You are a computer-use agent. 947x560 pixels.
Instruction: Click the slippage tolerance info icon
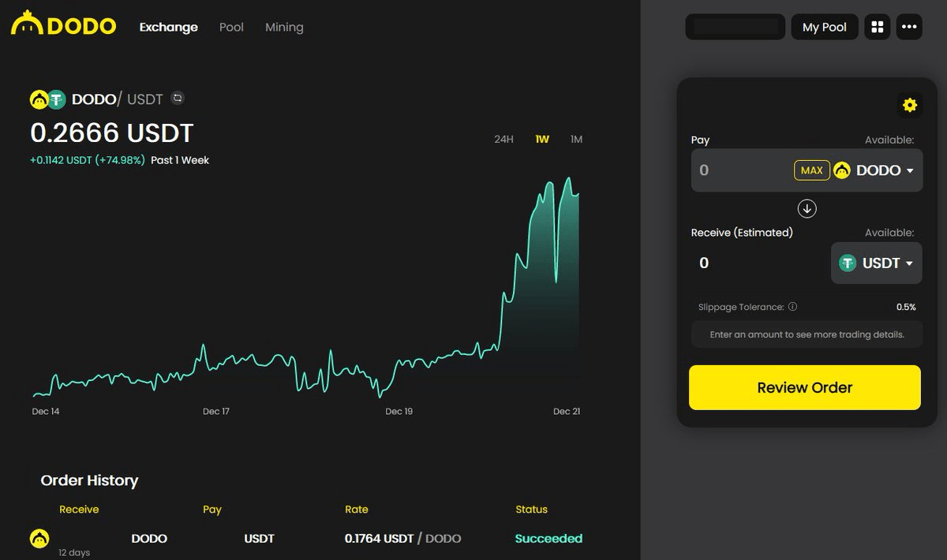[792, 307]
